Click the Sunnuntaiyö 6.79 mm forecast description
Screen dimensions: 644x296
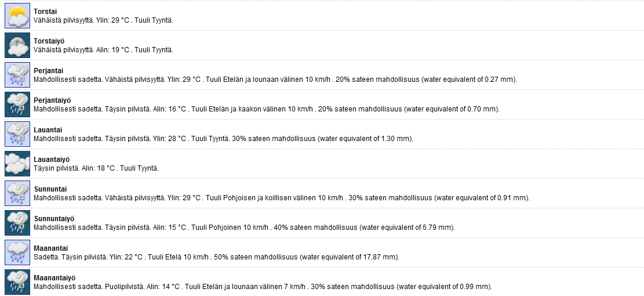[244, 228]
